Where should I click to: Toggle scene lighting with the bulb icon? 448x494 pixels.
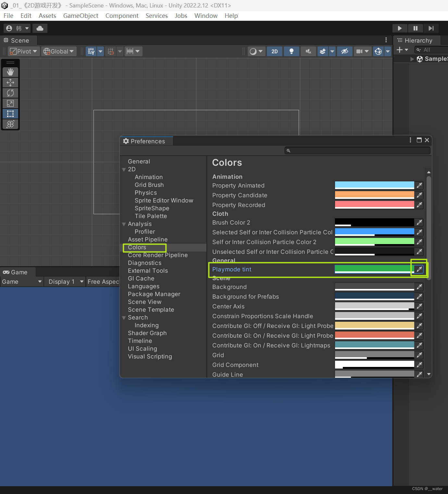(291, 51)
